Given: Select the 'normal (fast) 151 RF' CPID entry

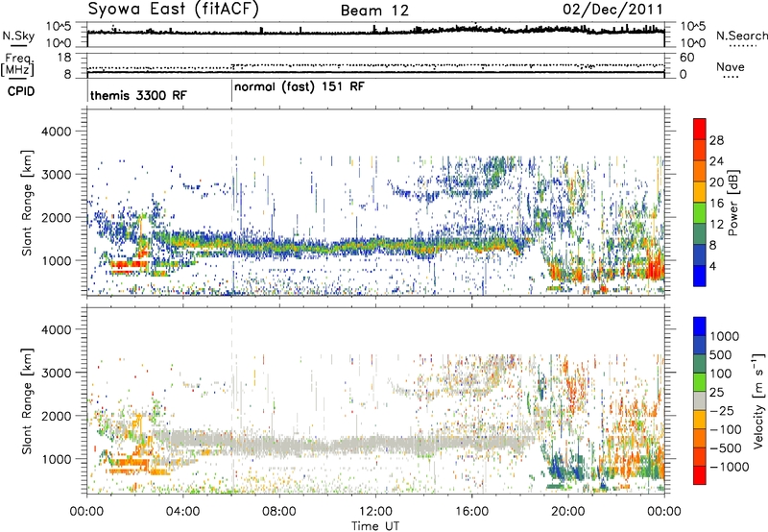Looking at the screenshot, I should pyautogui.click(x=300, y=86).
